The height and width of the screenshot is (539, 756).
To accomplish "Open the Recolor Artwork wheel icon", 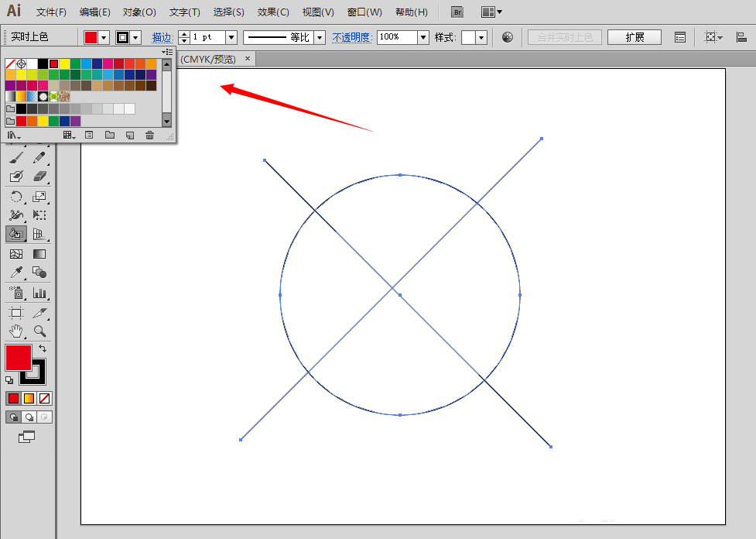I will coord(508,37).
